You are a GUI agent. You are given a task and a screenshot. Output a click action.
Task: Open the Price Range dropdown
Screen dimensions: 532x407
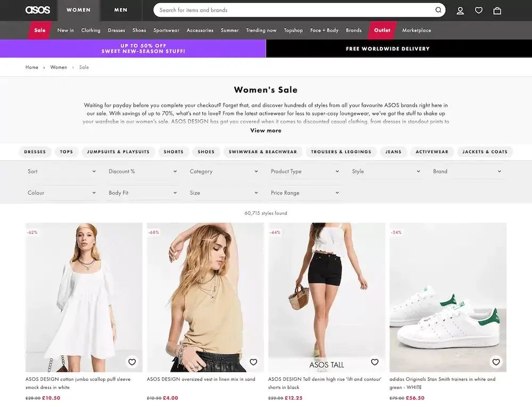click(305, 193)
